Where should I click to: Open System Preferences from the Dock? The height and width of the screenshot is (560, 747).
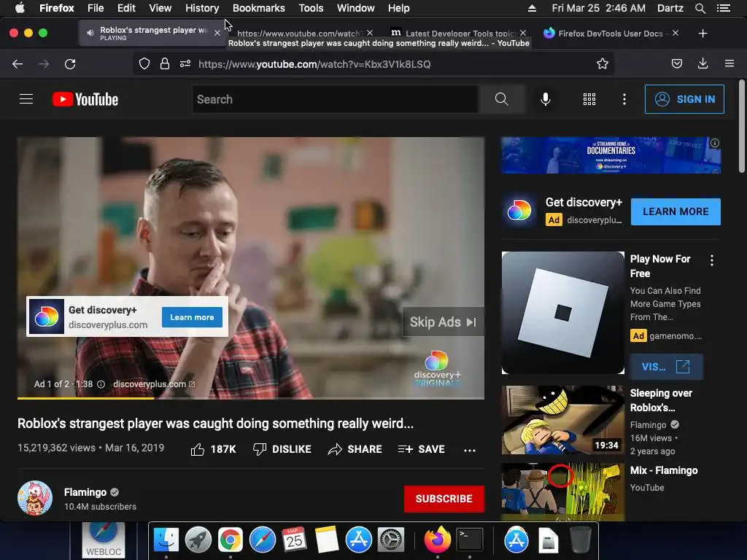click(x=391, y=540)
